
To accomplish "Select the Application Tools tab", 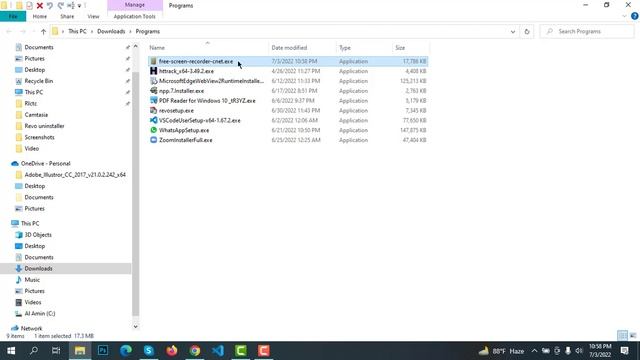I will pos(134,16).
